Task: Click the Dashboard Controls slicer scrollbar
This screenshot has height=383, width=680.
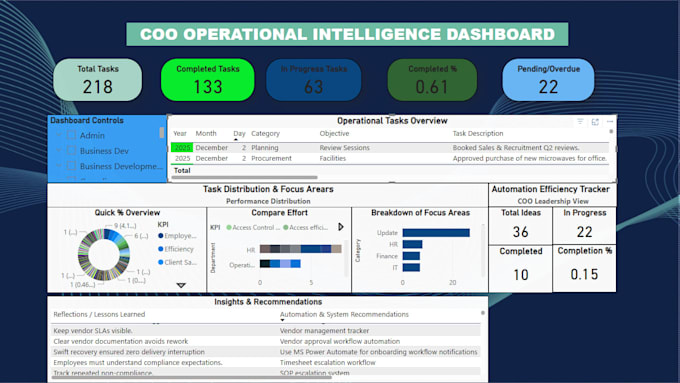Action: (162, 132)
